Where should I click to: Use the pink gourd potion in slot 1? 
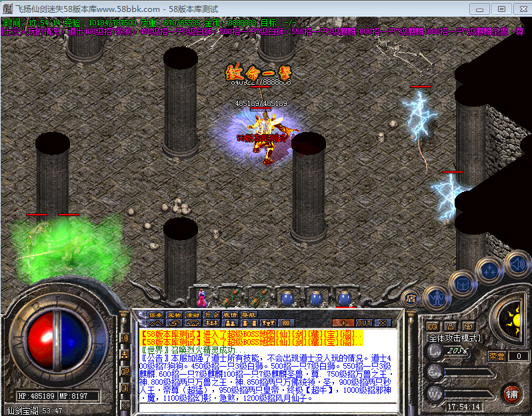201,298
